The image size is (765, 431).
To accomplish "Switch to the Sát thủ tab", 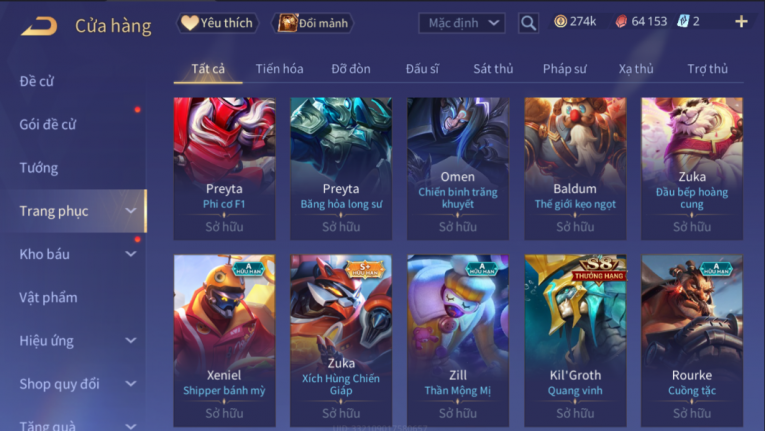I will [x=493, y=69].
